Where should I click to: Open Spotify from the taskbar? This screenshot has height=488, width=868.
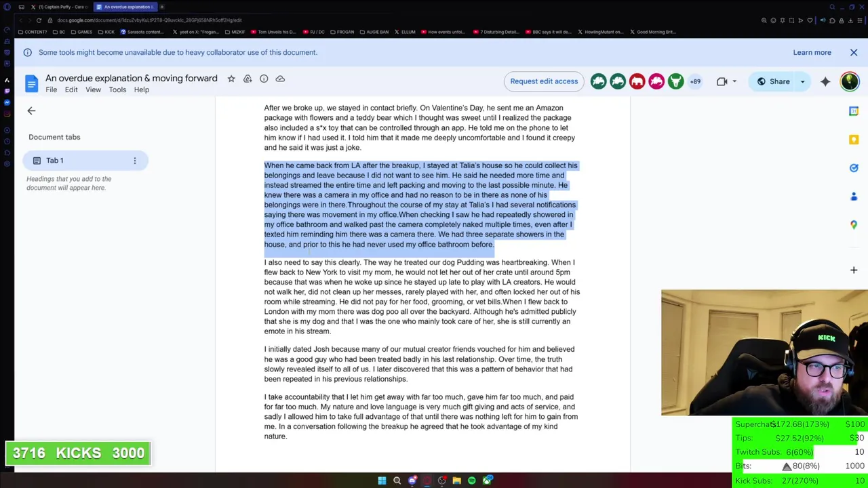coord(471,481)
